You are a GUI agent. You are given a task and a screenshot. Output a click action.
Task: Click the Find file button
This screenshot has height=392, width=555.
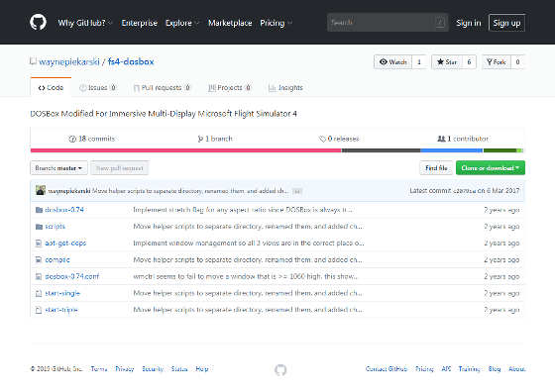click(x=436, y=168)
